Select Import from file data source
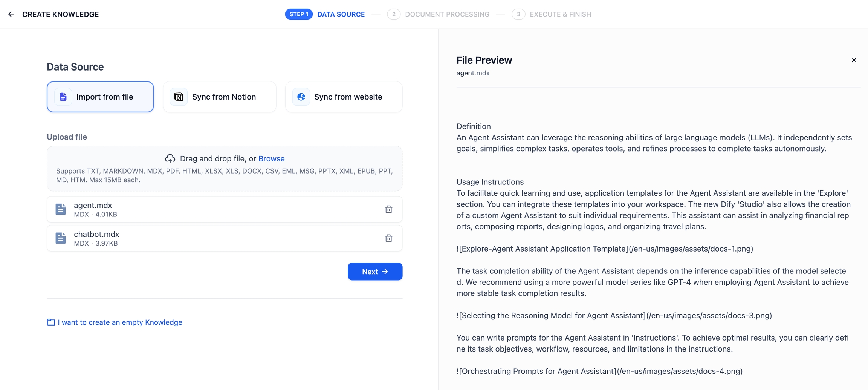Image resolution: width=868 pixels, height=390 pixels. (100, 97)
